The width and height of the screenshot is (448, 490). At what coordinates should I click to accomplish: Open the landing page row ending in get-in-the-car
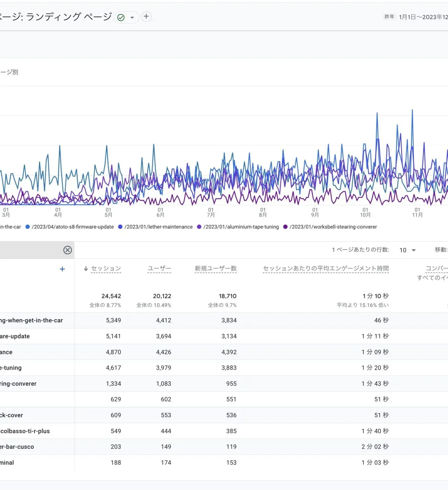point(31,320)
